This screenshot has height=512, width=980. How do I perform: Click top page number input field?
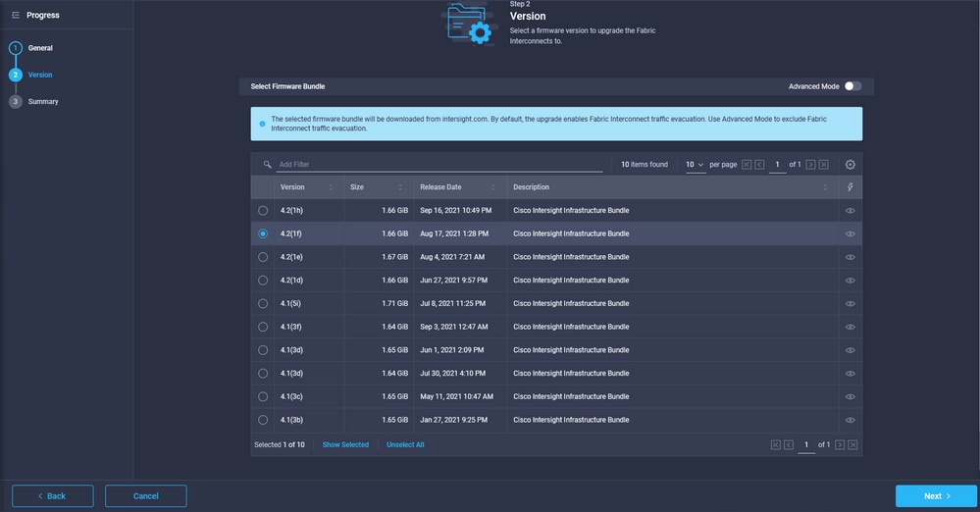tap(777, 165)
